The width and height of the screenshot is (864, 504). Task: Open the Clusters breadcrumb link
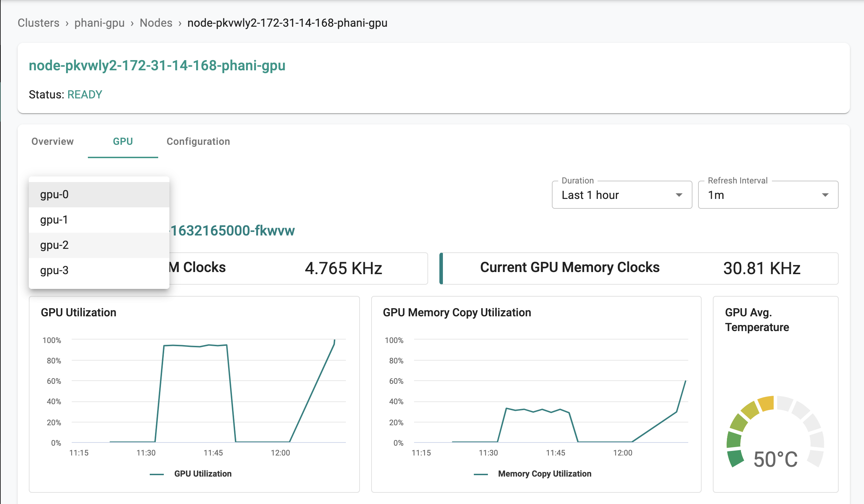coord(39,23)
